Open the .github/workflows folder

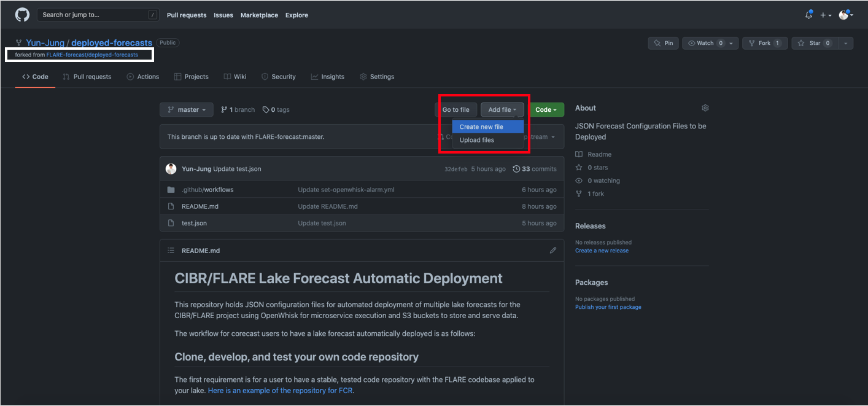tap(207, 190)
